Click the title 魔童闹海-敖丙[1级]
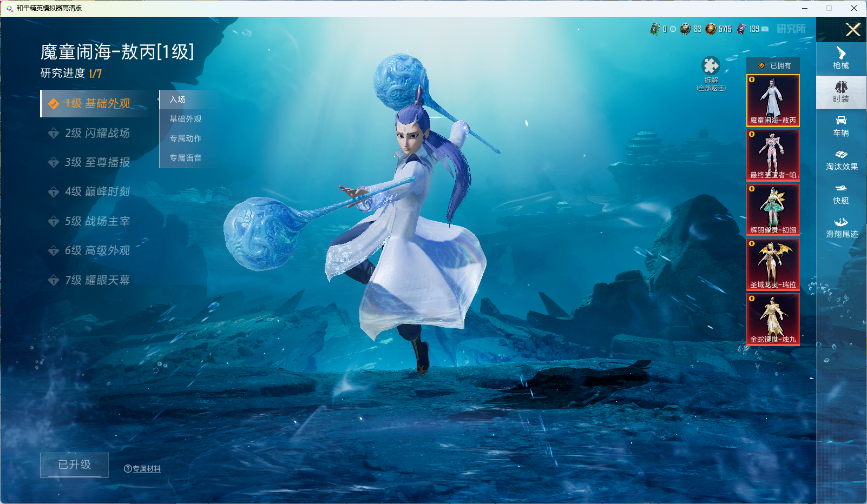 click(117, 52)
